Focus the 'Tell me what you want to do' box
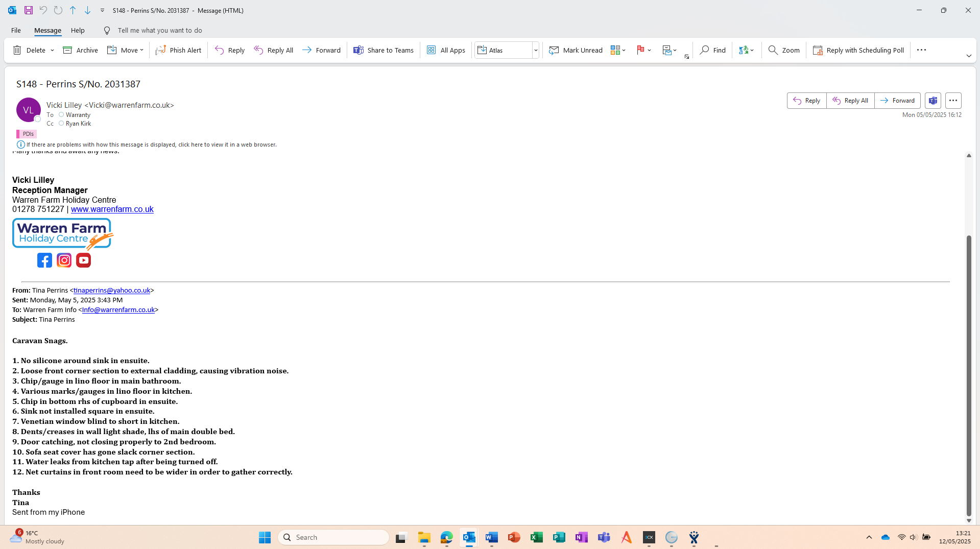The width and height of the screenshot is (980, 549). (159, 30)
